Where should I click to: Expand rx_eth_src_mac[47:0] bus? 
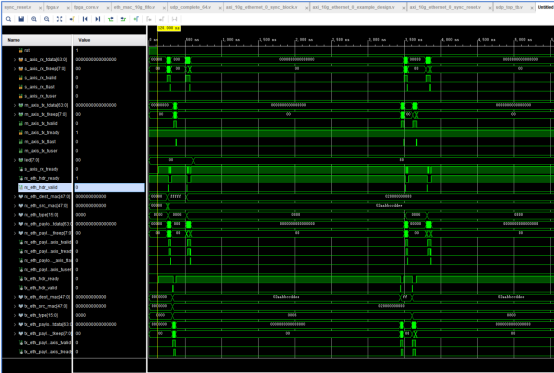click(x=15, y=206)
